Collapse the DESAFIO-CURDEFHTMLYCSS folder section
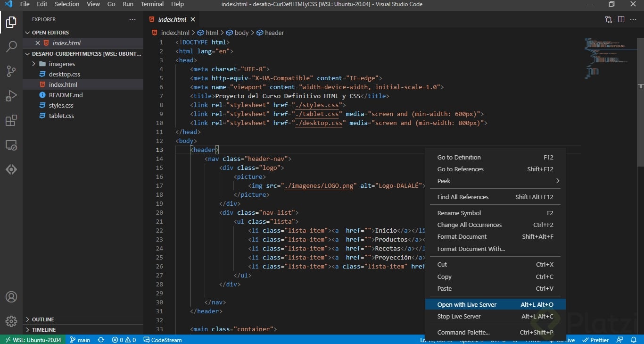 click(x=83, y=54)
